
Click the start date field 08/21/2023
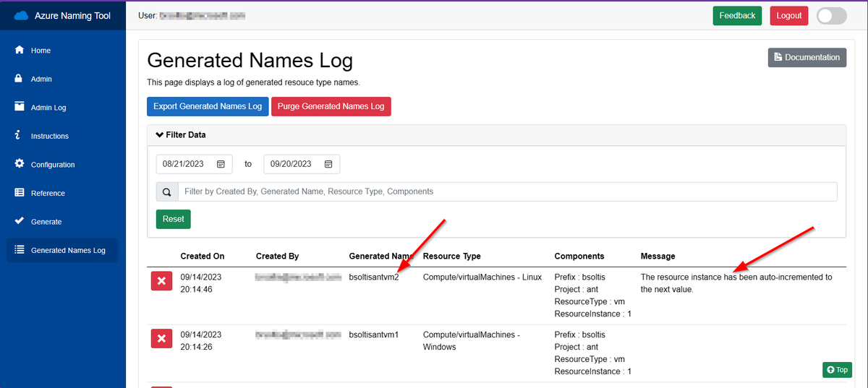pos(195,164)
